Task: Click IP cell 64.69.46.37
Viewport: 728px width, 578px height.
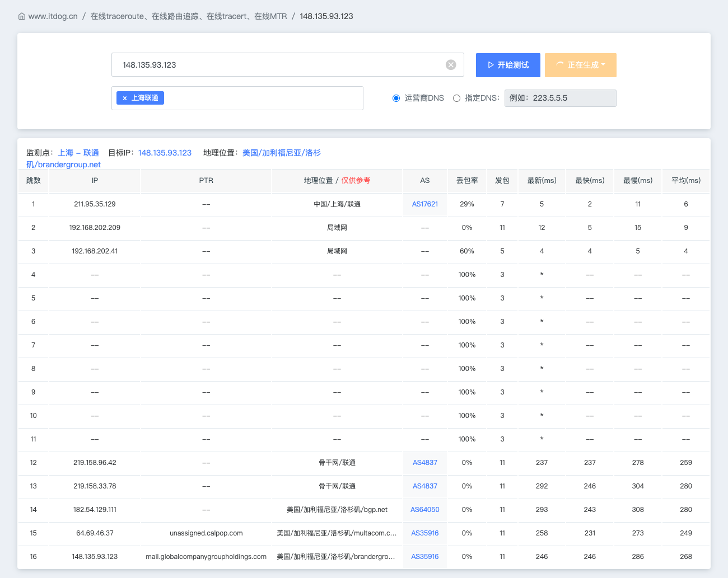Action: (95, 533)
